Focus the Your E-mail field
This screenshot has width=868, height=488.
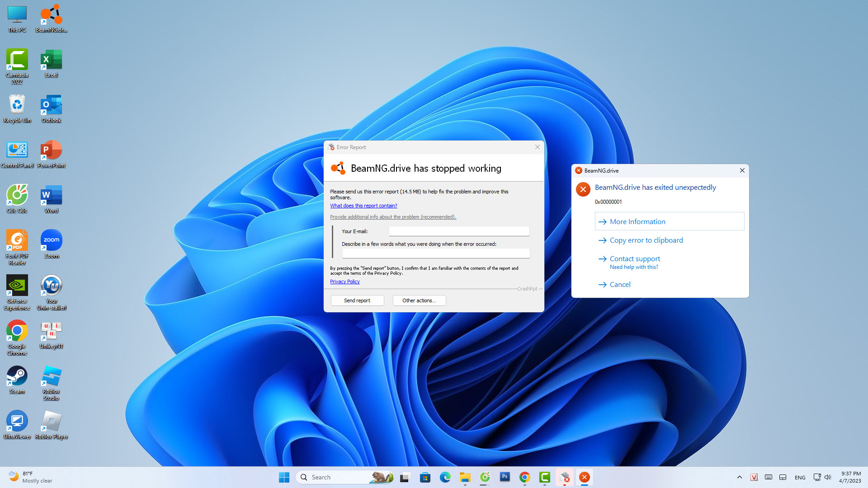459,231
